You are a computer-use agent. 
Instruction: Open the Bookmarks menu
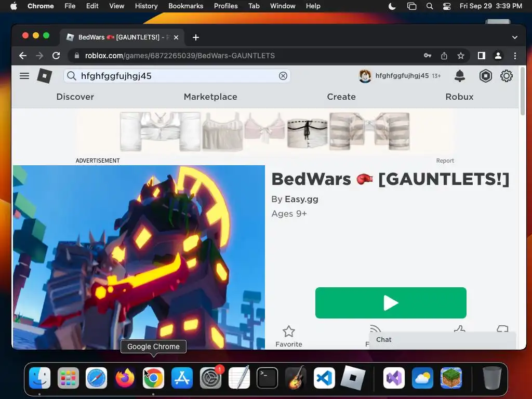coord(185,6)
